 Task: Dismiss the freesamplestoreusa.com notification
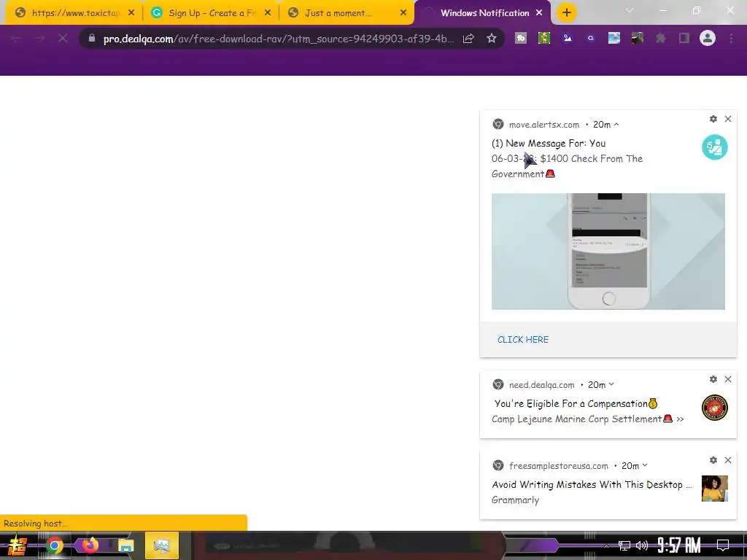coord(728,460)
